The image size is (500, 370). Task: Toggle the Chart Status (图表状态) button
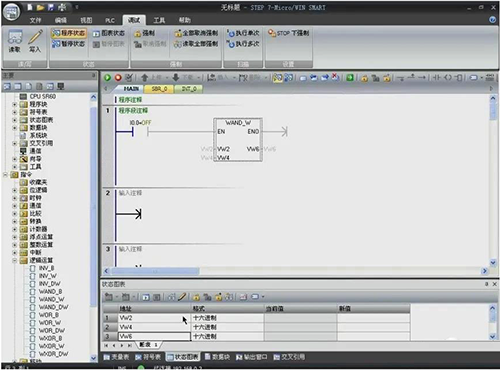(108, 33)
